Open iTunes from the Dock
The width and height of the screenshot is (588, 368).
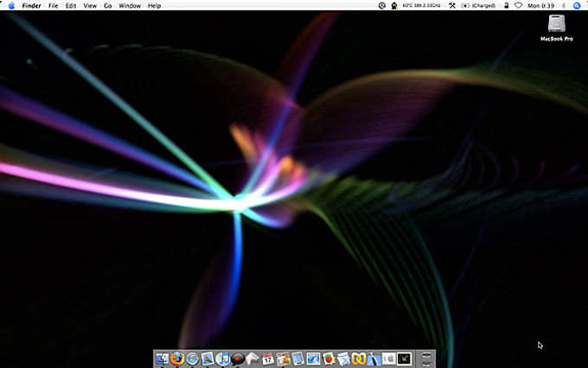(x=222, y=359)
